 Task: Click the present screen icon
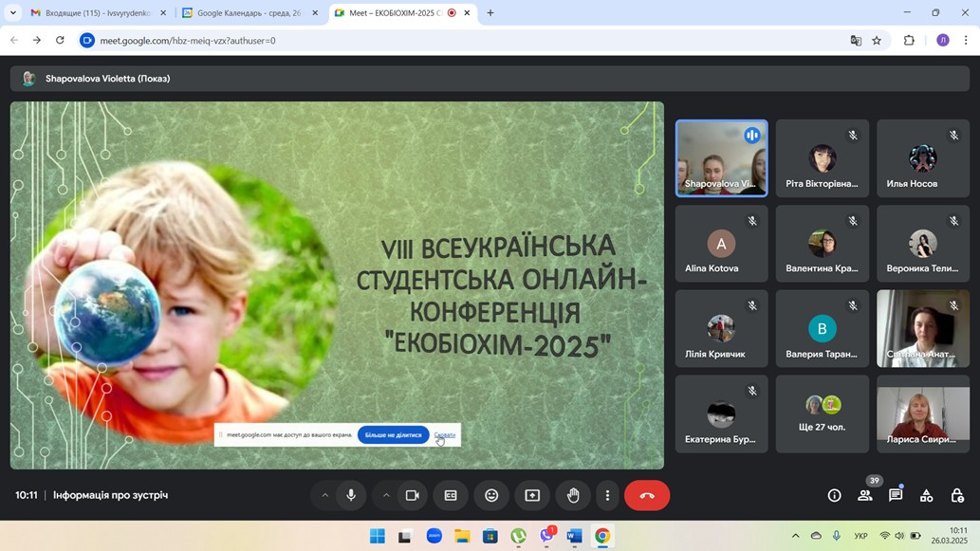pos(532,495)
